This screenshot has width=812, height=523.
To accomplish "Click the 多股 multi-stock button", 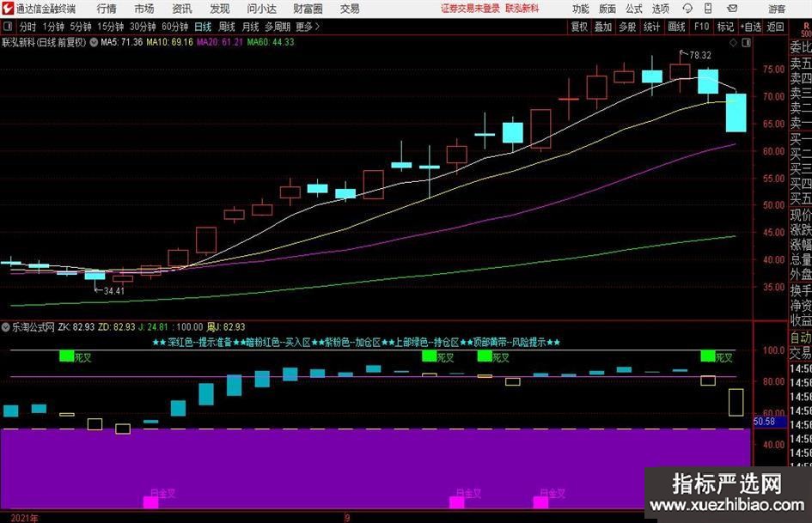I will (x=627, y=27).
